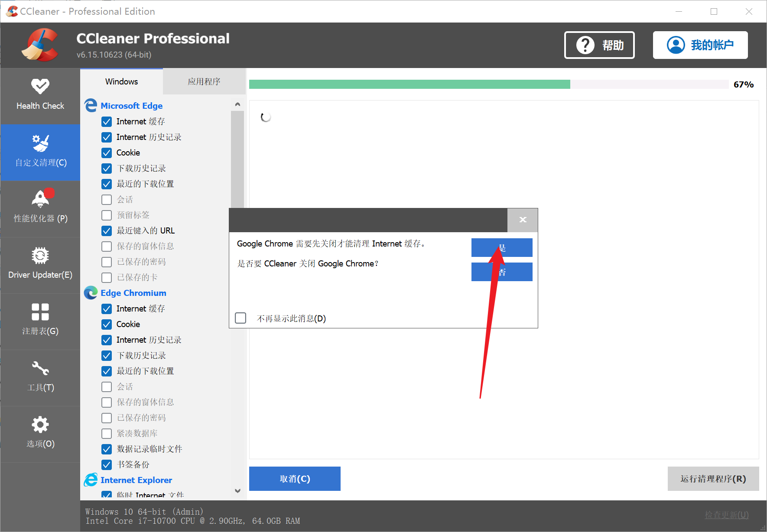Click the 检查更新(U) link
Image resolution: width=767 pixels, height=532 pixels.
(x=727, y=515)
